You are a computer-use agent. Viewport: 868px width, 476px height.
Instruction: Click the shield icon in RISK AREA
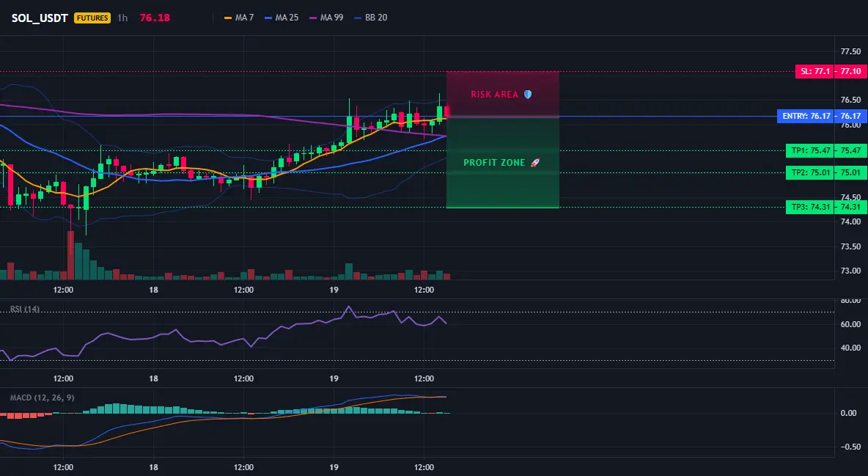point(528,94)
